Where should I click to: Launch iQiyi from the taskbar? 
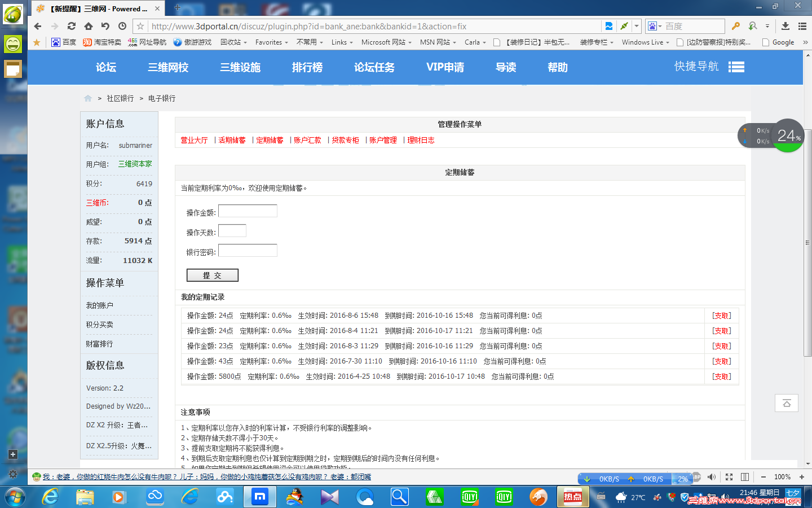coord(470,497)
